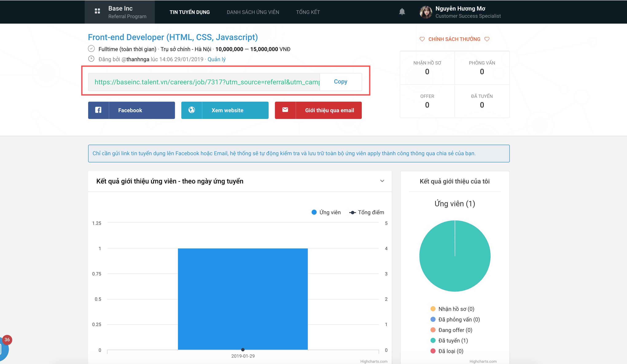This screenshot has height=364, width=627.
Task: Click the Facebook logo icon on the share button
Action: 98,110
